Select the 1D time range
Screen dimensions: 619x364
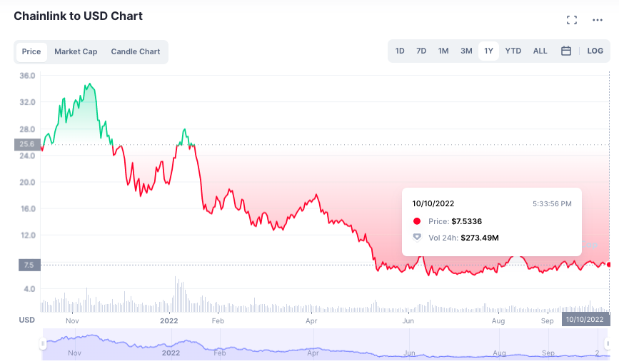point(400,51)
